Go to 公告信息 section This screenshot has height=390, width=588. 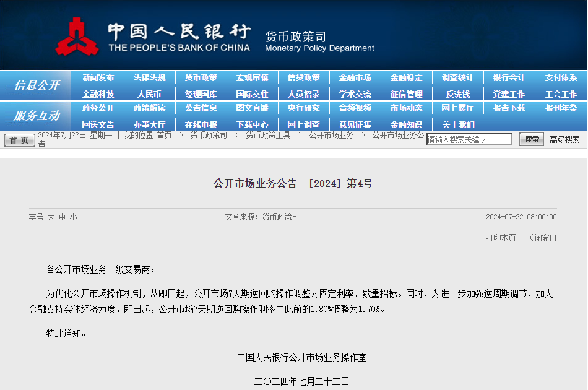click(x=201, y=108)
